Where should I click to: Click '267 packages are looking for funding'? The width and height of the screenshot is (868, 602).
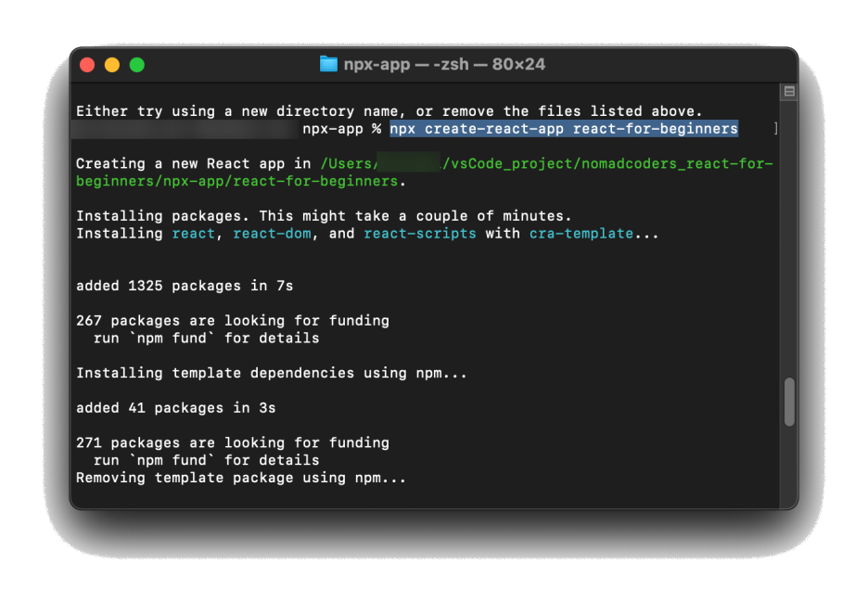[x=233, y=321]
